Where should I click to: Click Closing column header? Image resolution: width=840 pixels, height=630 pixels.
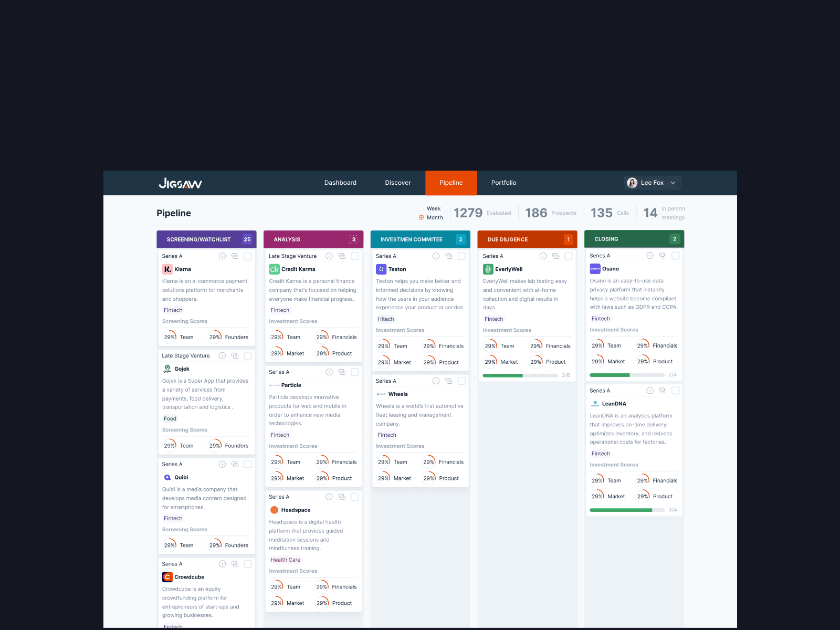coord(634,239)
